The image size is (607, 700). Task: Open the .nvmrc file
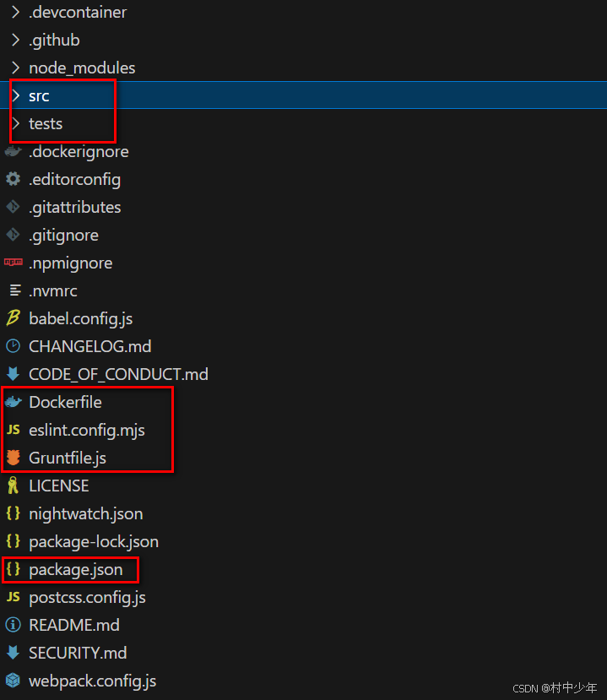(x=53, y=291)
